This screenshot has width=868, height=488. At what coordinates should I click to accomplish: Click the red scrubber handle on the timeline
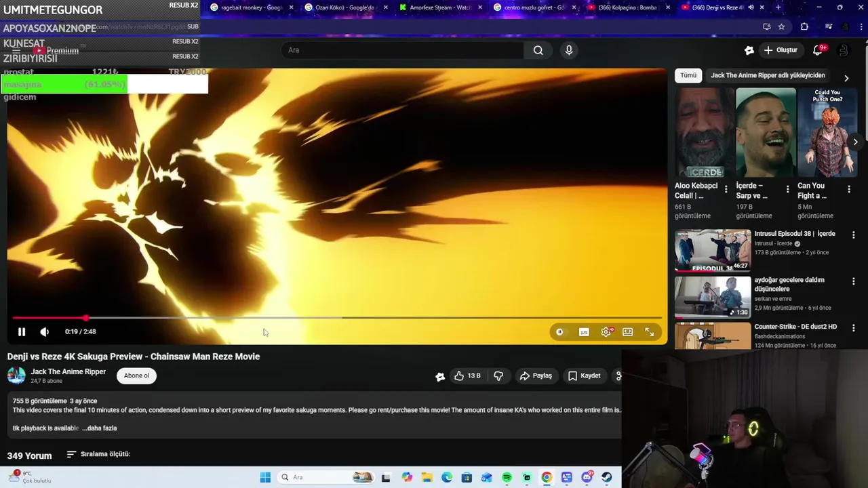86,317
